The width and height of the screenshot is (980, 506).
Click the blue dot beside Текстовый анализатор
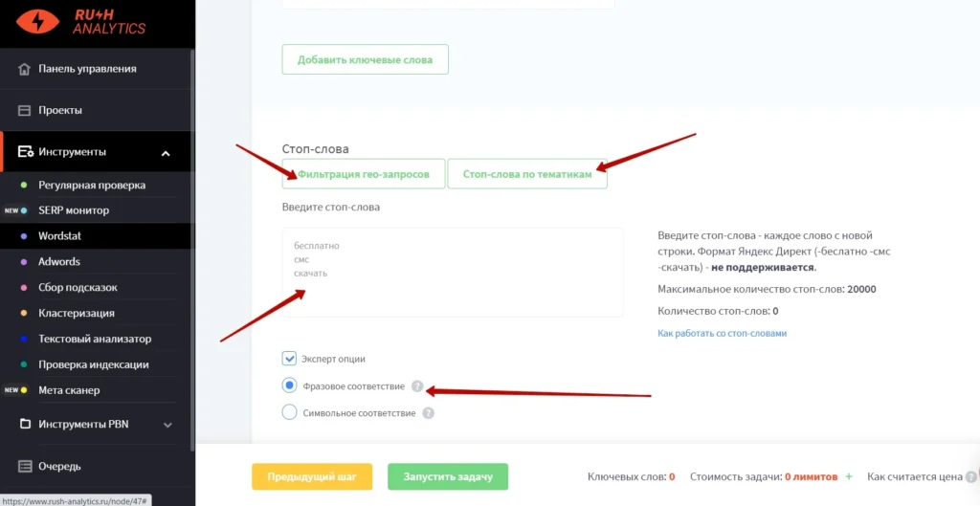point(24,340)
